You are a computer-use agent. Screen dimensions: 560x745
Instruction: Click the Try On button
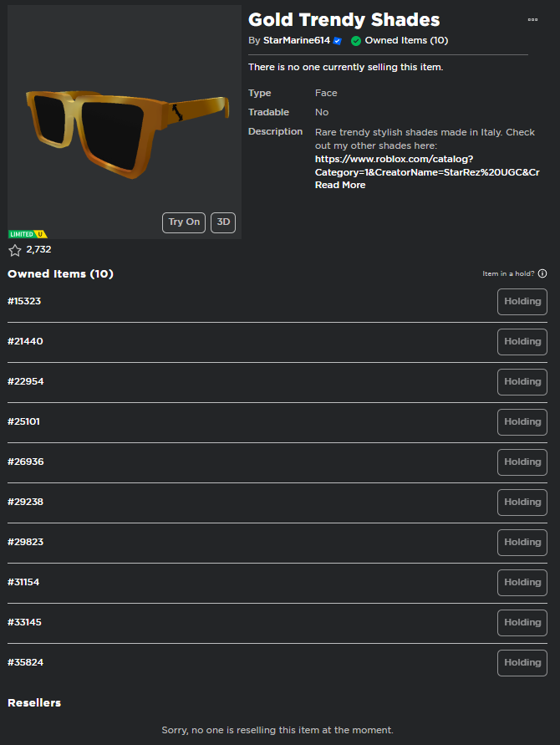click(184, 222)
